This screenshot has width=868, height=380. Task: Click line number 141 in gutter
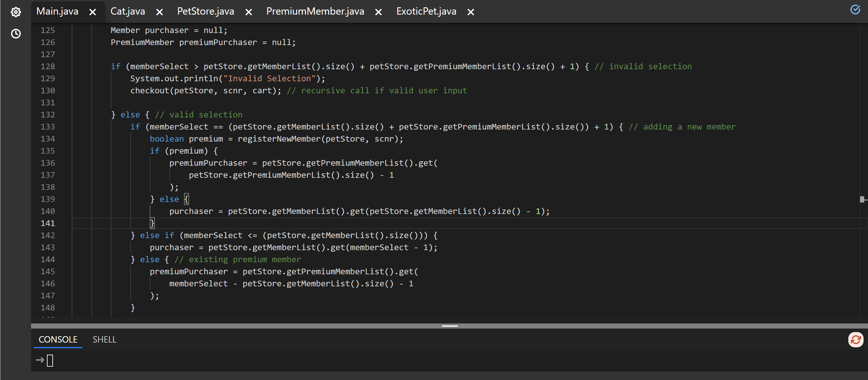(x=48, y=223)
